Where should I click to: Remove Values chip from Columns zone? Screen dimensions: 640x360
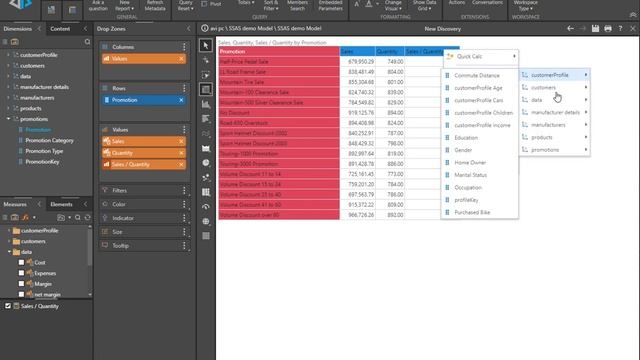pos(181,59)
